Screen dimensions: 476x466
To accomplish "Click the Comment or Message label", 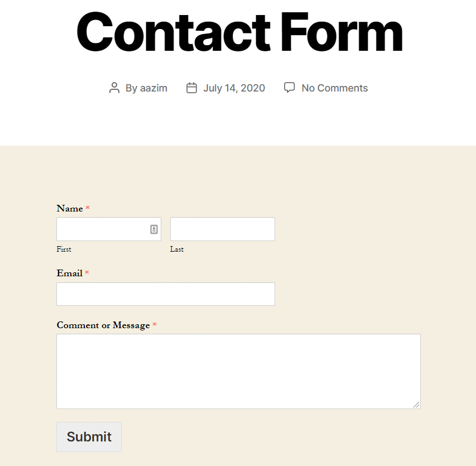I will pos(103,325).
